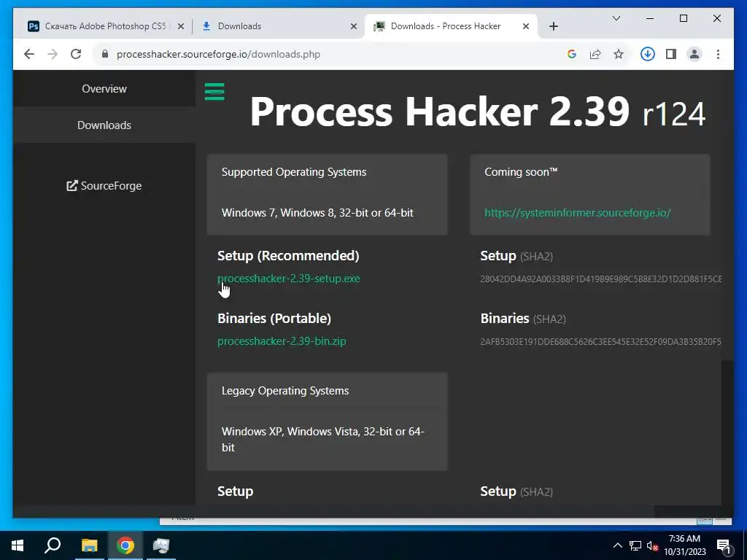This screenshot has height=560, width=747.
Task: Bookmark this page with the star icon
Action: tap(619, 54)
